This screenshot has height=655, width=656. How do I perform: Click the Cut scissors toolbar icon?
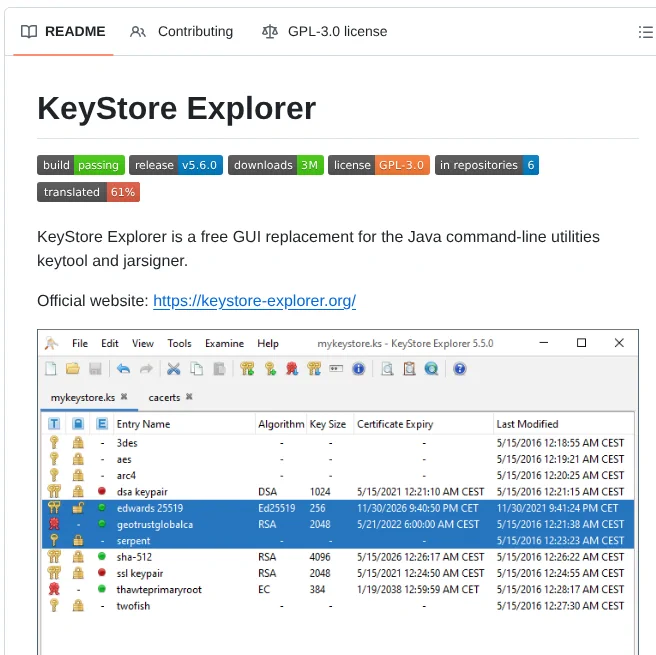click(173, 369)
